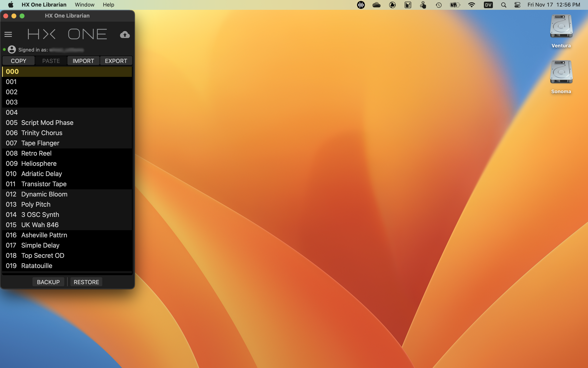Click the bookmark app menu bar icon

(x=408, y=5)
